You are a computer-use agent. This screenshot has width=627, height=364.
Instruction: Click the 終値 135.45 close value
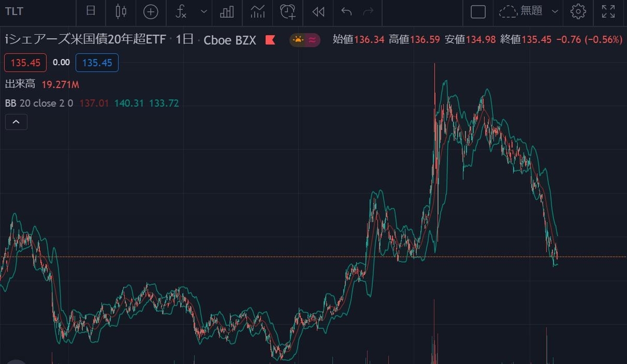click(x=526, y=40)
